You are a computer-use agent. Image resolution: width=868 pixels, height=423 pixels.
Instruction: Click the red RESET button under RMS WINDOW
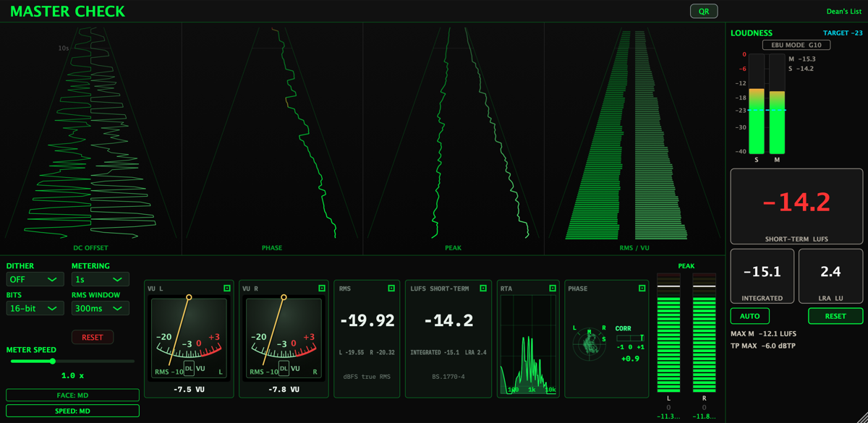(93, 337)
